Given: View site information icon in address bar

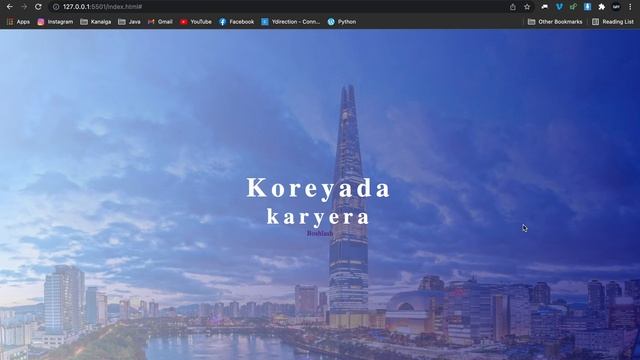Looking at the screenshot, I should tap(56, 7).
